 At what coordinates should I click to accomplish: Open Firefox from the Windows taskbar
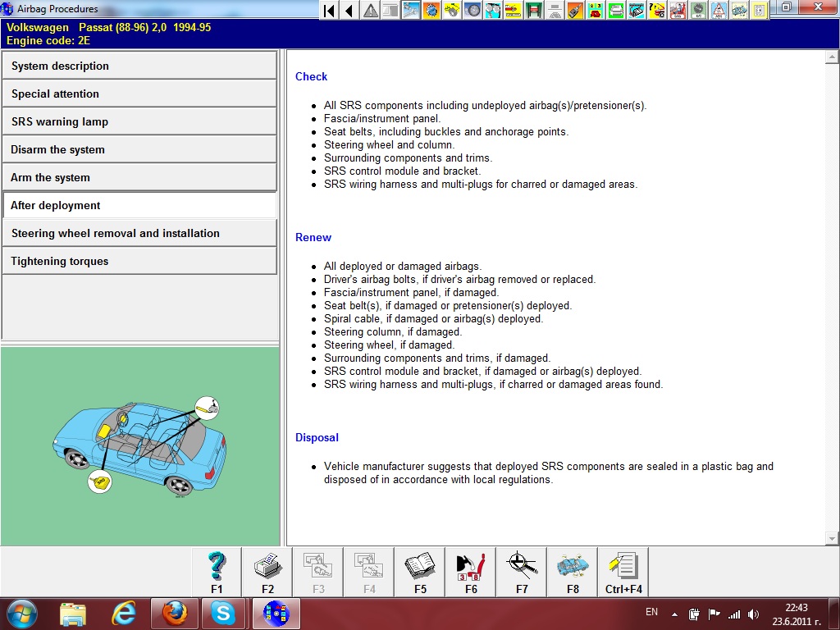174,613
